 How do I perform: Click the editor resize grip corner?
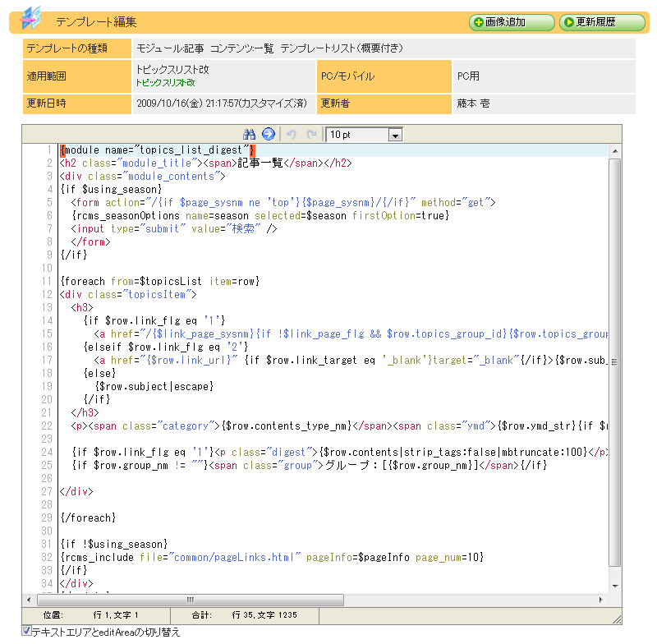[x=617, y=619]
